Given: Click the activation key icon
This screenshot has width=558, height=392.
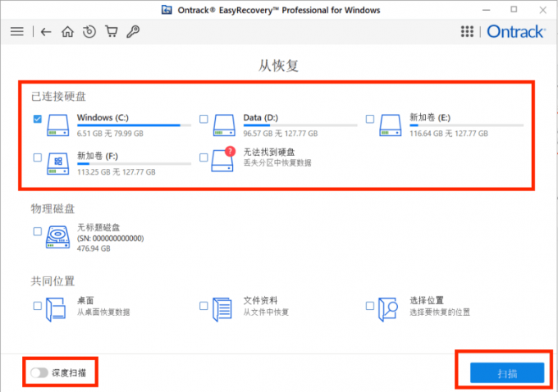Looking at the screenshot, I should [133, 32].
